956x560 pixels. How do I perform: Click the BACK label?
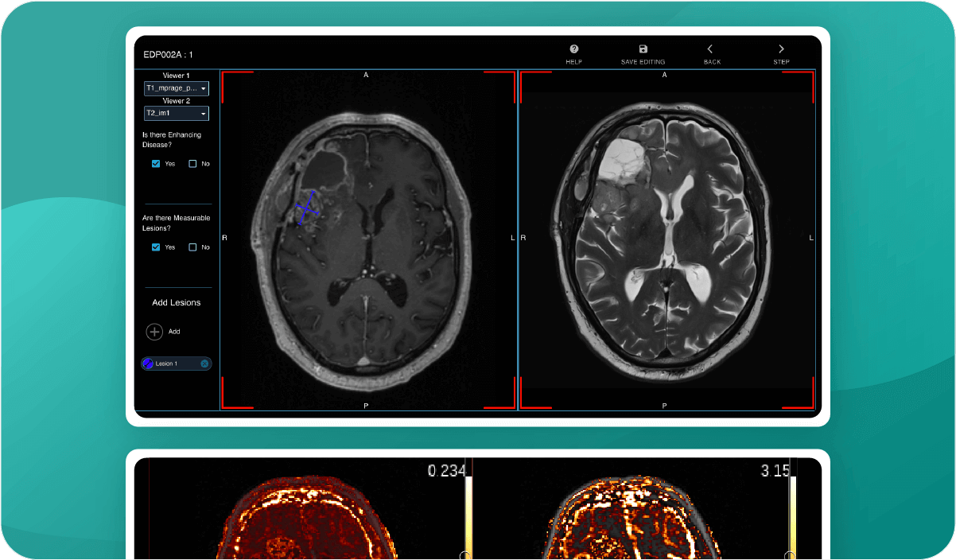[712, 62]
